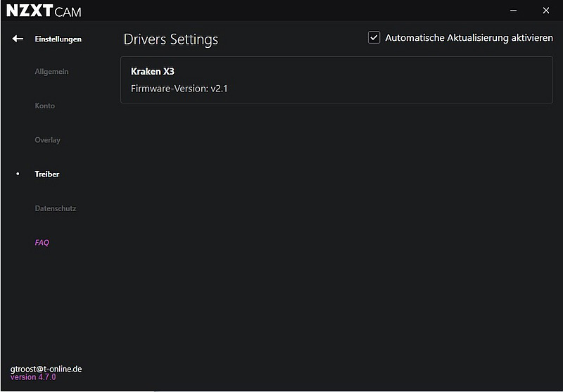This screenshot has width=563, height=392.
Task: Open the Konto settings section
Action: click(45, 106)
